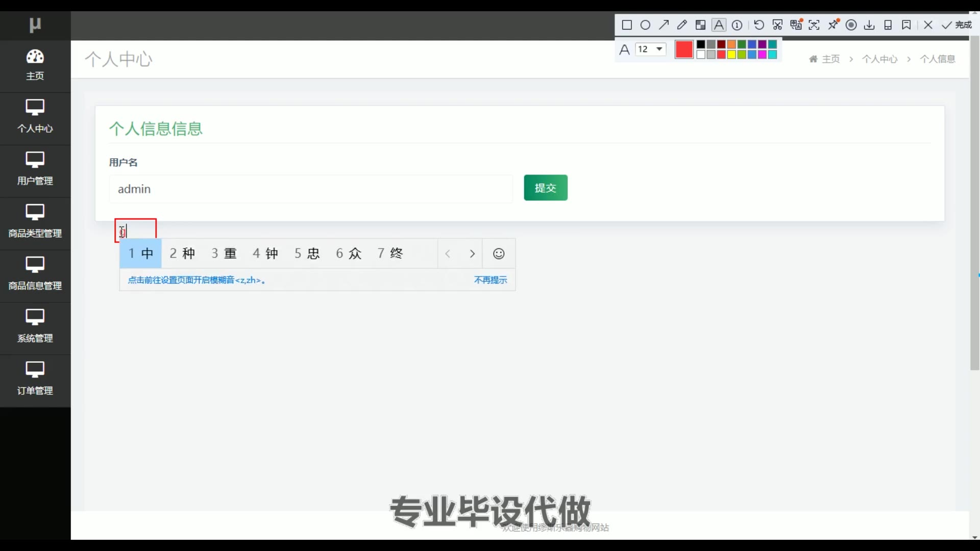Pick the pencil freehand tool
The height and width of the screenshot is (551, 980).
[682, 25]
